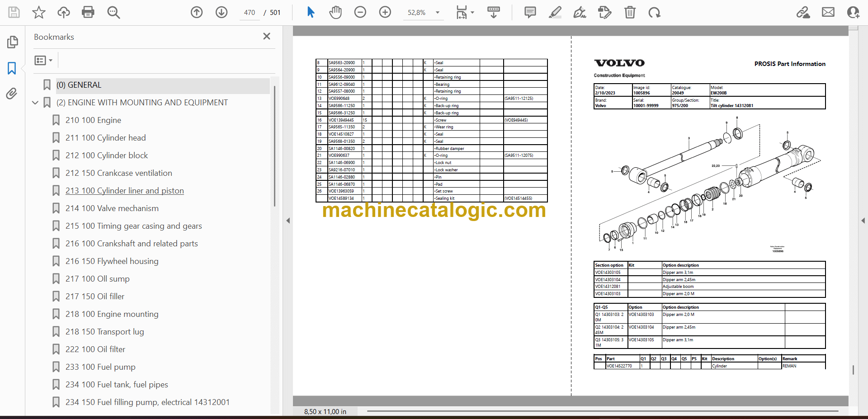
Task: Open bookmark 217 150 Oil filler
Action: 94,297
